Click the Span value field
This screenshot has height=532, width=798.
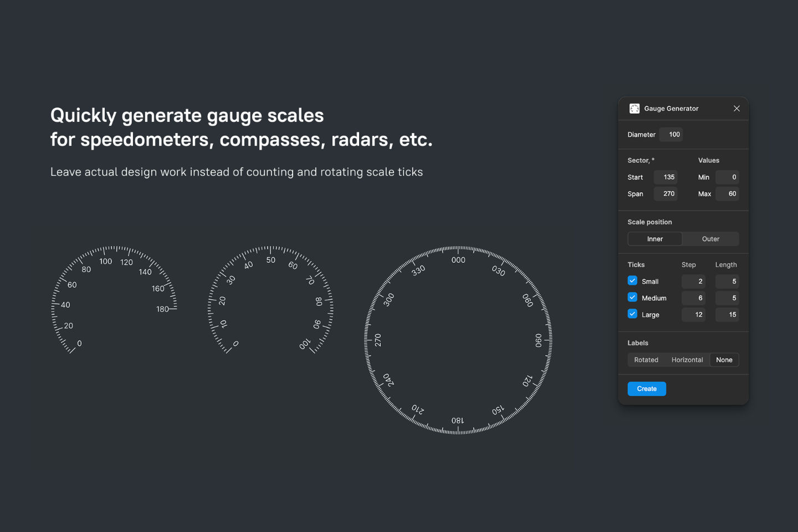click(x=666, y=194)
